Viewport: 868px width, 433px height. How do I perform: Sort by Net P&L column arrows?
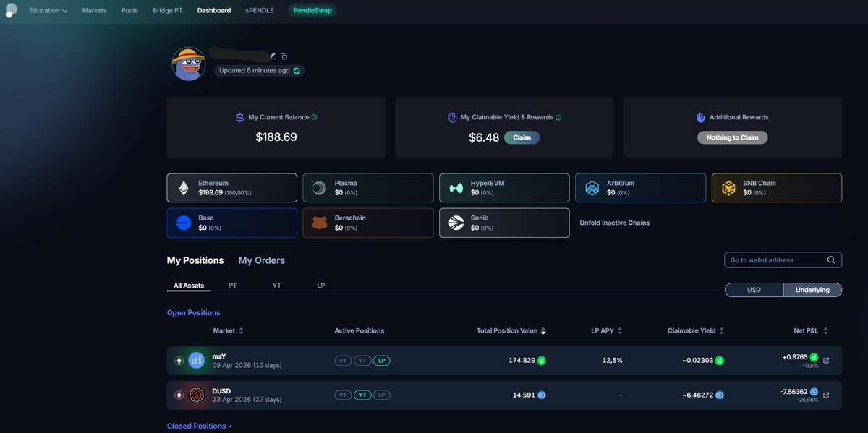[x=825, y=330]
